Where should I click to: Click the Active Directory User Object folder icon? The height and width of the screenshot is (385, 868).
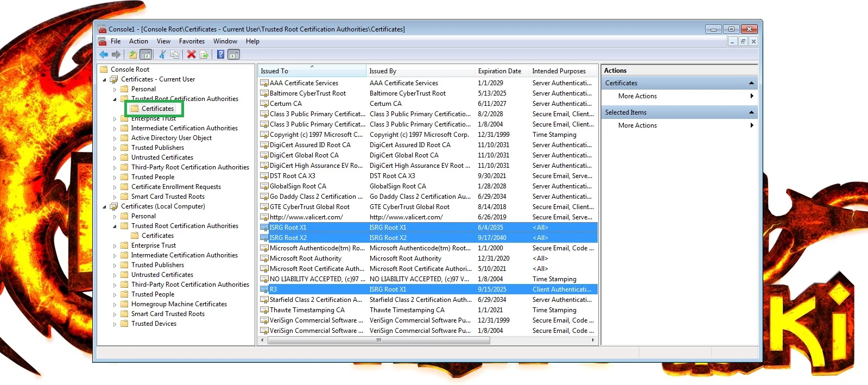tap(124, 138)
